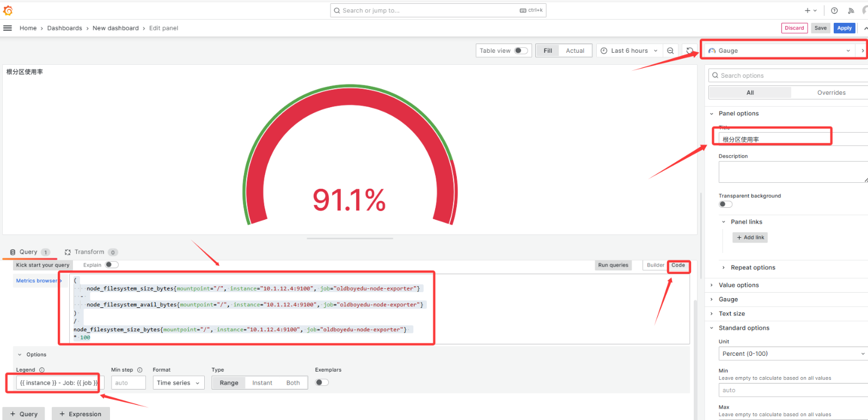Click the plus add new icon
This screenshot has width=868, height=420.
pos(808,10)
